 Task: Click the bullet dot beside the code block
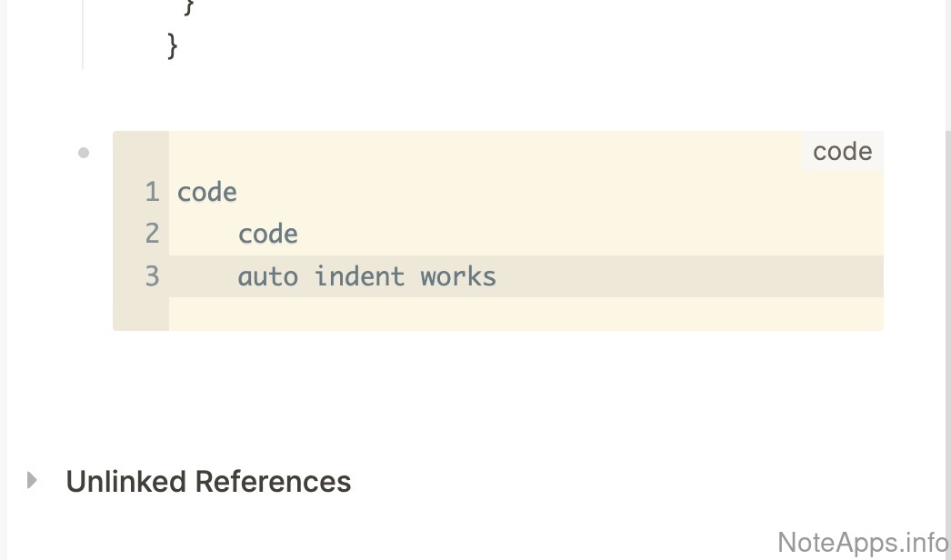point(84,153)
